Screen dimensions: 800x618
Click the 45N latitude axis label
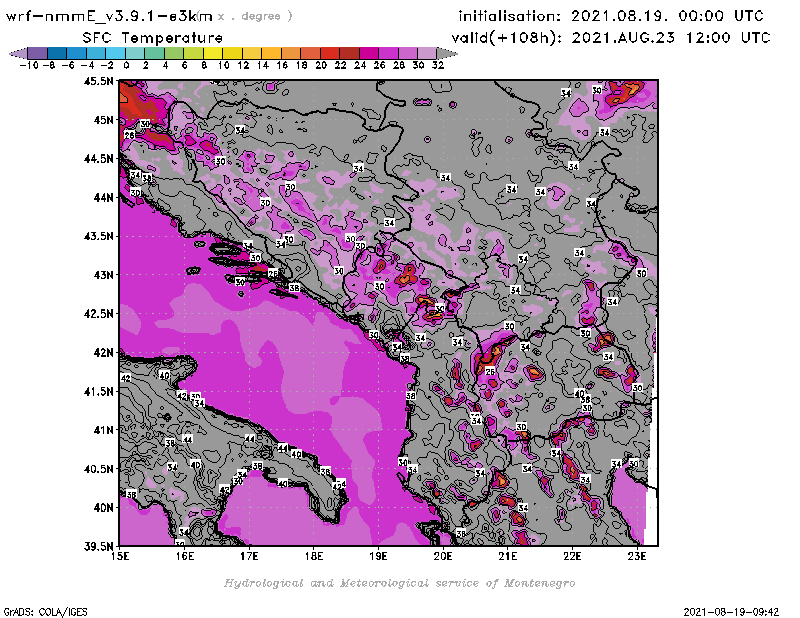pos(103,120)
